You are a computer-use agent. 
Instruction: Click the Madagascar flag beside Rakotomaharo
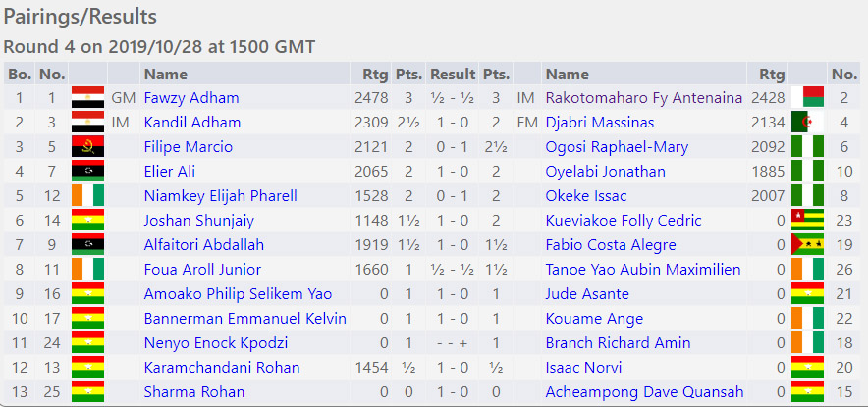pos(808,98)
